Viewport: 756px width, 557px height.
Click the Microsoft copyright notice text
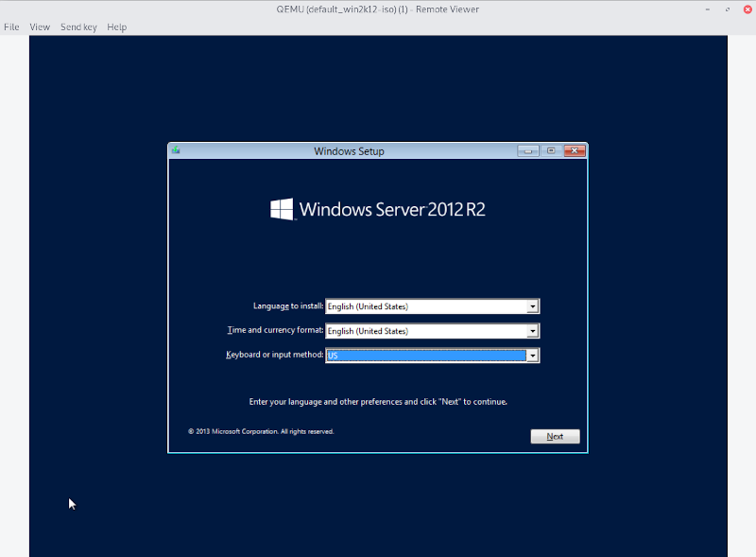[x=261, y=430]
